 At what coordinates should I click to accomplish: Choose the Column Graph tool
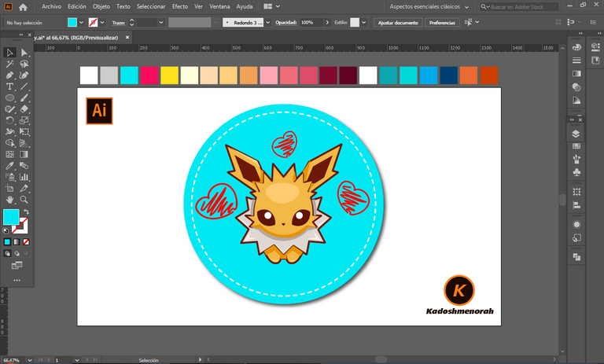pos(24,177)
